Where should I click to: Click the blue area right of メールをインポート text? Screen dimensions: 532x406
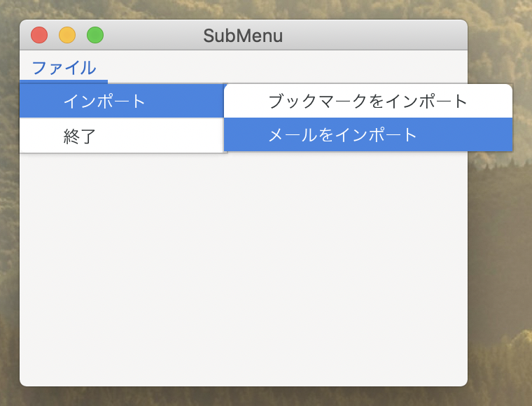click(464, 134)
